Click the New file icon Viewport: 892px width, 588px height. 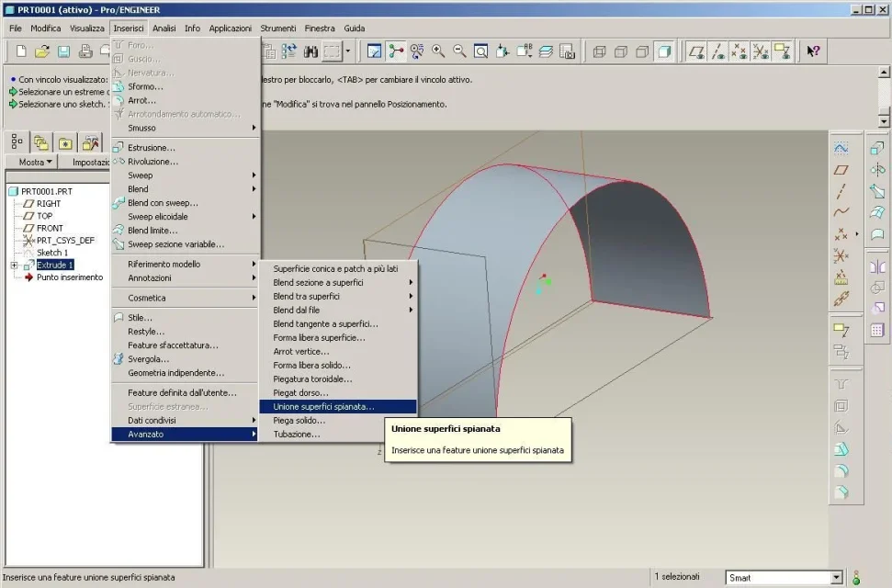coord(21,51)
